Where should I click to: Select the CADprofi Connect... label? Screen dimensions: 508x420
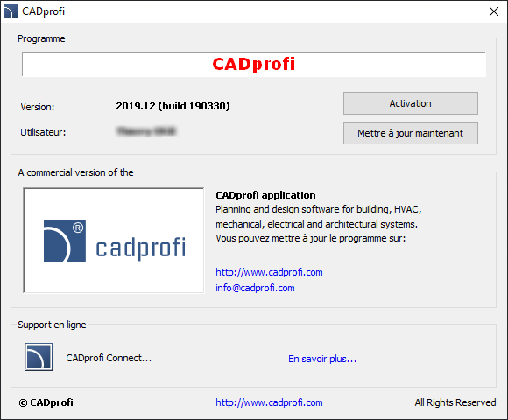coord(109,358)
